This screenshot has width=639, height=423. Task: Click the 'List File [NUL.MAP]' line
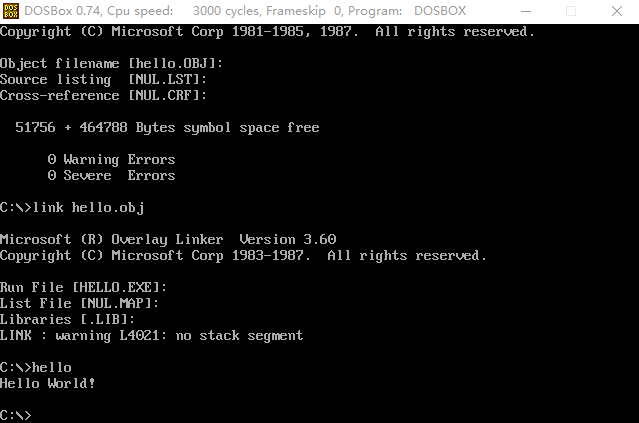79,303
